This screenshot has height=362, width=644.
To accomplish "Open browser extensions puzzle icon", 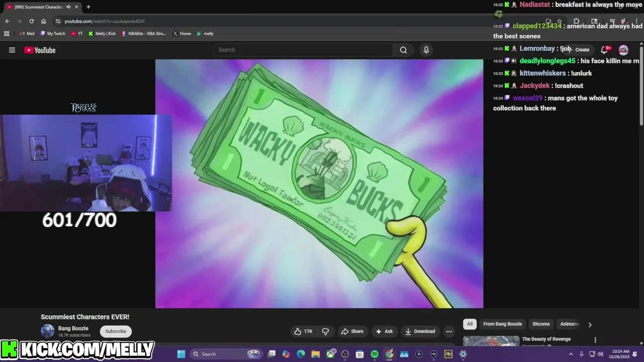I will click(x=577, y=22).
